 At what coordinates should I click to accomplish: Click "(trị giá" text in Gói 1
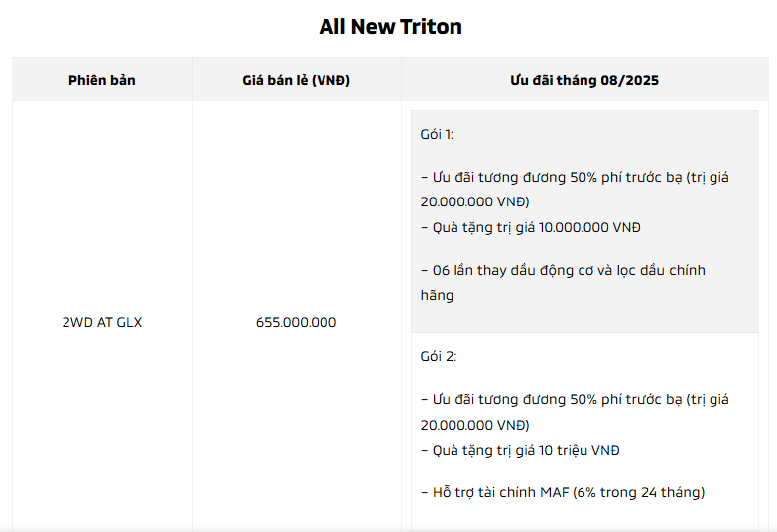707,178
